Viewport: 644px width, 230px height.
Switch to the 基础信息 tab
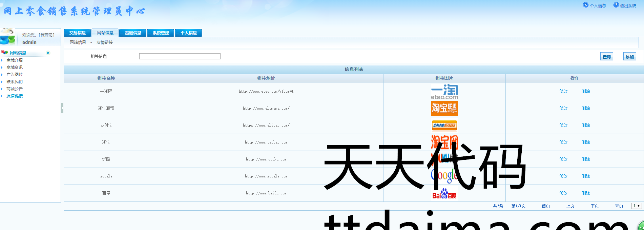[x=133, y=33]
